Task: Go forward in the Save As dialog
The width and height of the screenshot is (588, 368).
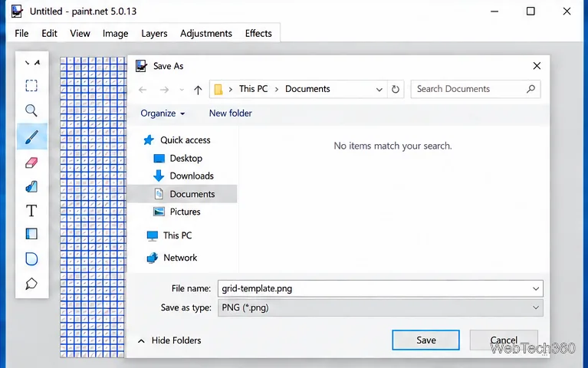Action: click(x=164, y=90)
